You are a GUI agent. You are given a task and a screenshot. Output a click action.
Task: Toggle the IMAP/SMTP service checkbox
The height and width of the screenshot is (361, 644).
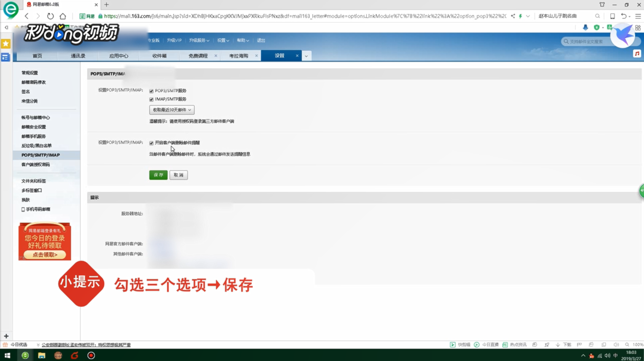pos(151,99)
